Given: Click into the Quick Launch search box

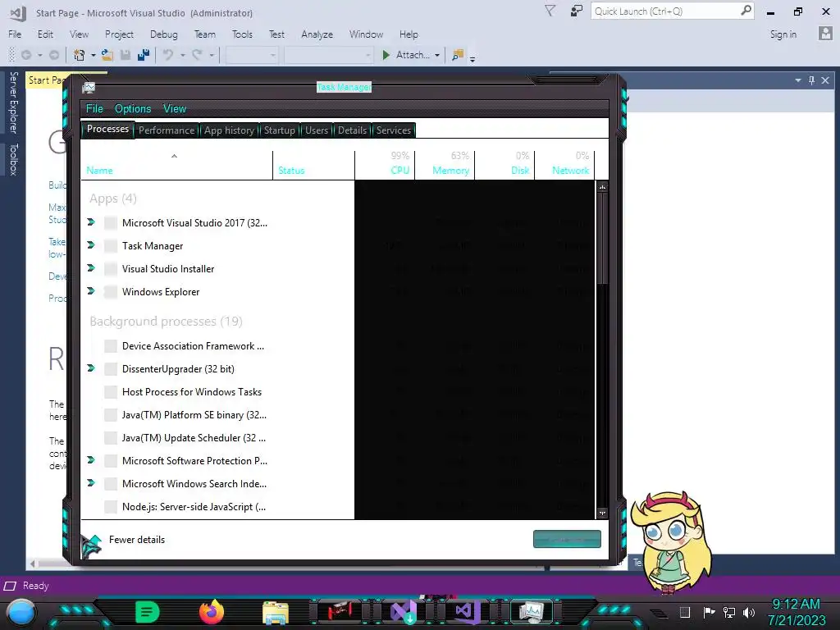Looking at the screenshot, I should [665, 11].
